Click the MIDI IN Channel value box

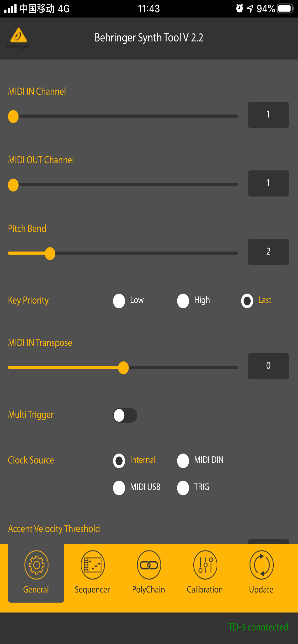[268, 115]
